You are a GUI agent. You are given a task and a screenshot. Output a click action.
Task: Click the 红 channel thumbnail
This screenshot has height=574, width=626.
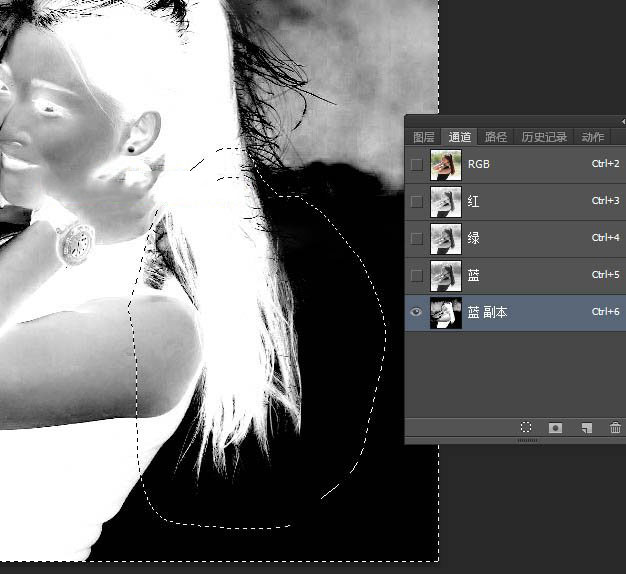(x=445, y=201)
